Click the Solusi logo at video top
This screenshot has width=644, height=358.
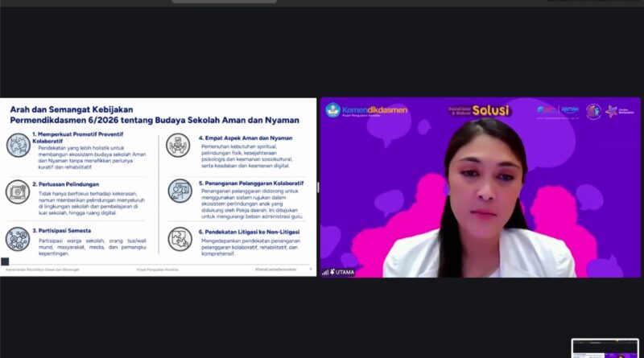tap(479, 109)
